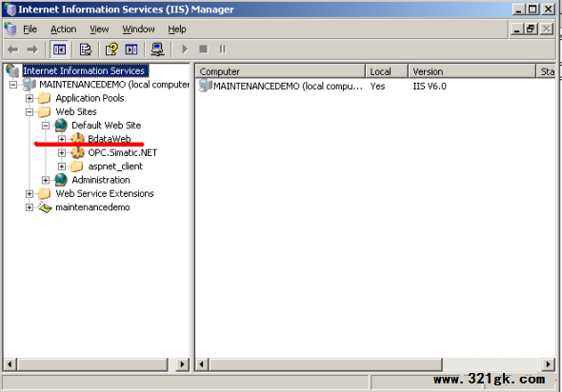Viewport: 562px width, 392px height.
Task: Sort by the Version column header
Action: tap(472, 71)
